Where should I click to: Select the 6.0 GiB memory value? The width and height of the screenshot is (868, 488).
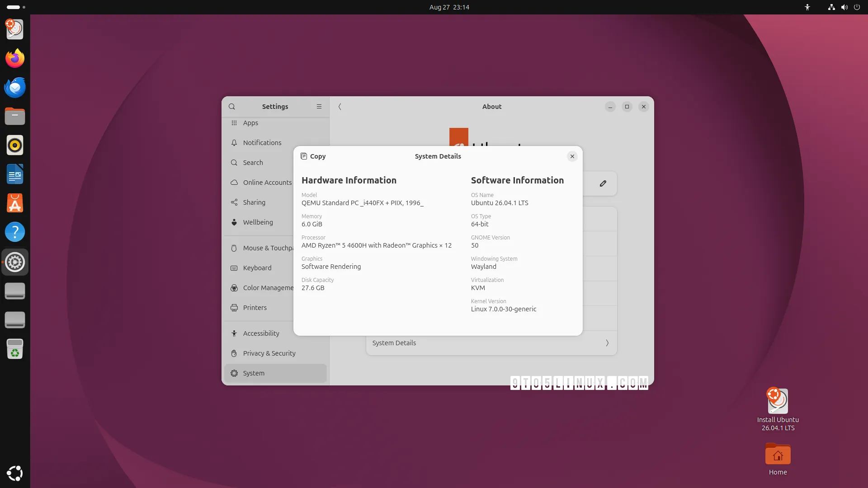(x=312, y=224)
